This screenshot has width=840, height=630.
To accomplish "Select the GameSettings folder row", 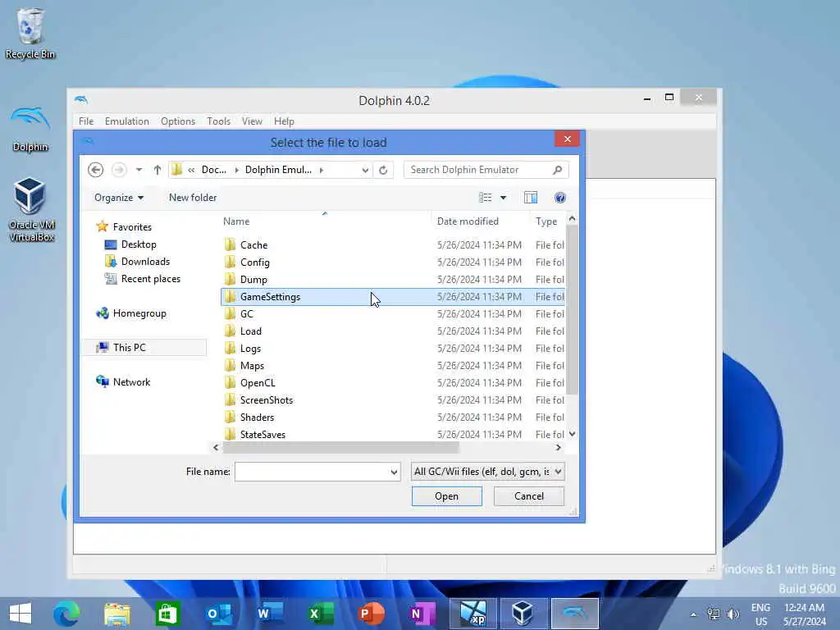I will [x=393, y=297].
